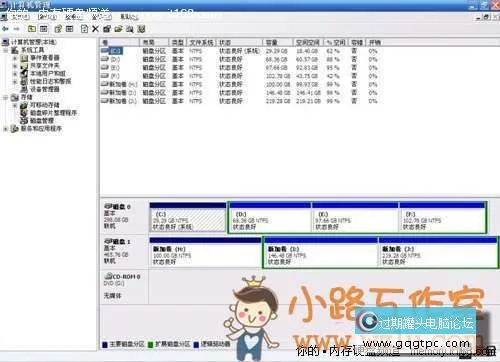500x362 pixels.
Task: Select 磁盘管理 in the console tree
Action: pos(42,121)
